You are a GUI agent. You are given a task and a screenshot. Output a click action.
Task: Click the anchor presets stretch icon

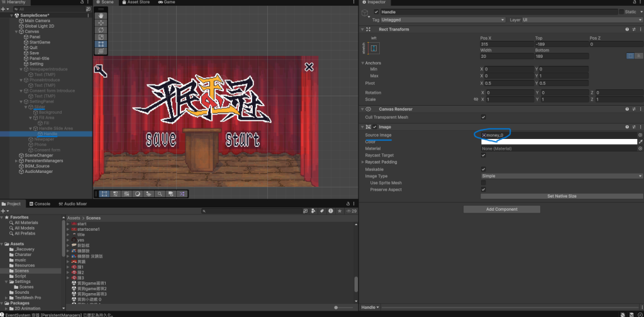tap(374, 49)
